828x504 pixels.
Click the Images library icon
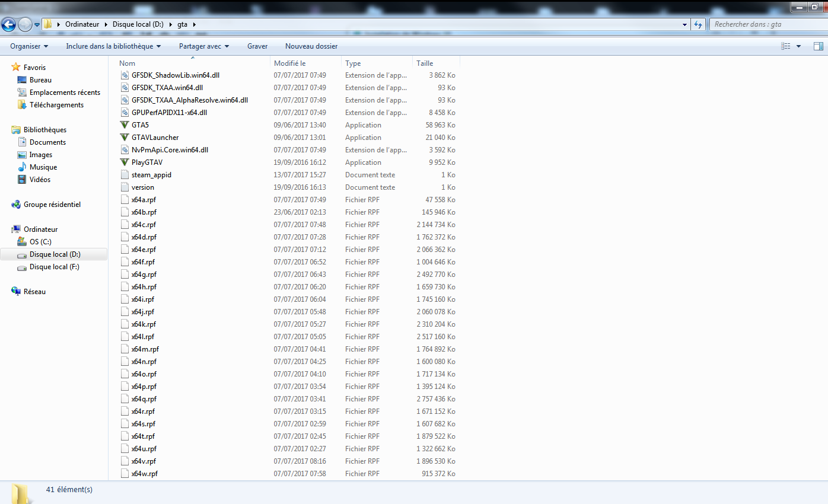[x=22, y=155]
